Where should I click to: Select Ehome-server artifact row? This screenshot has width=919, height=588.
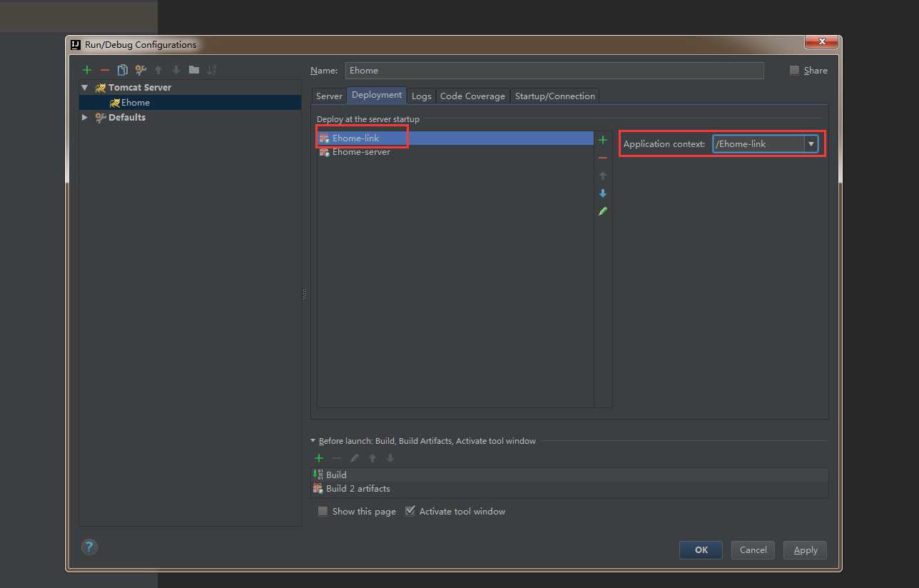tap(456, 152)
